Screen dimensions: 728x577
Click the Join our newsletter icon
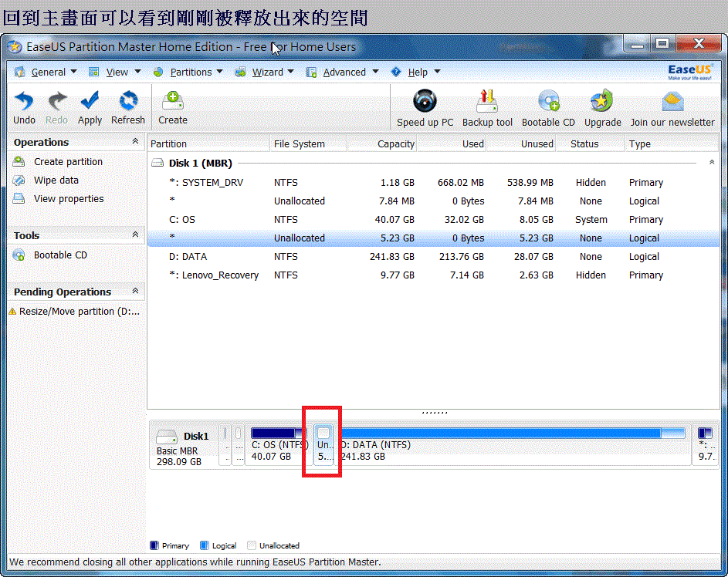(x=672, y=102)
